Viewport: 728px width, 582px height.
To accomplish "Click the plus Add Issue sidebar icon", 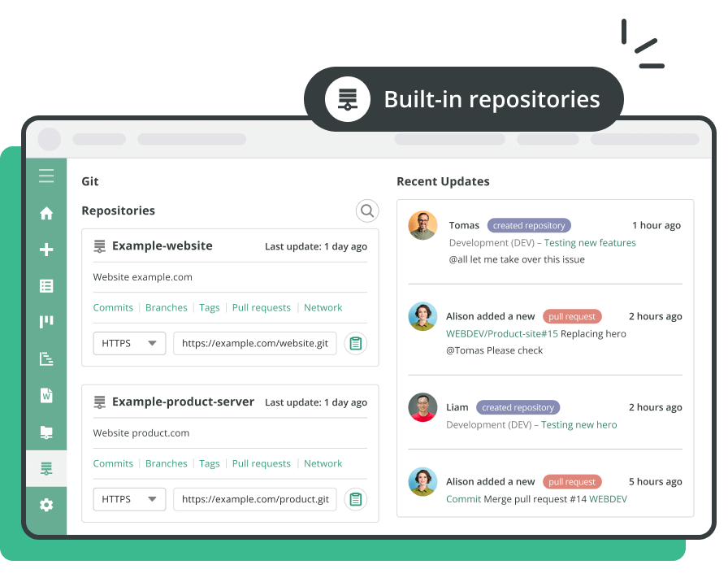I will (46, 250).
